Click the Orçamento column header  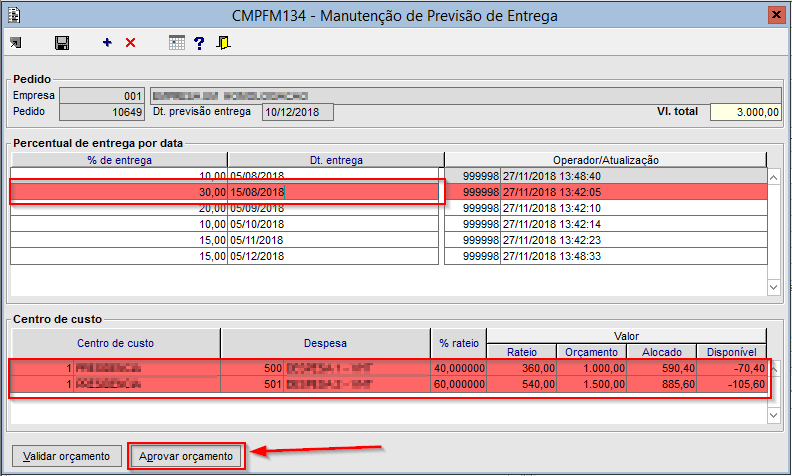591,352
